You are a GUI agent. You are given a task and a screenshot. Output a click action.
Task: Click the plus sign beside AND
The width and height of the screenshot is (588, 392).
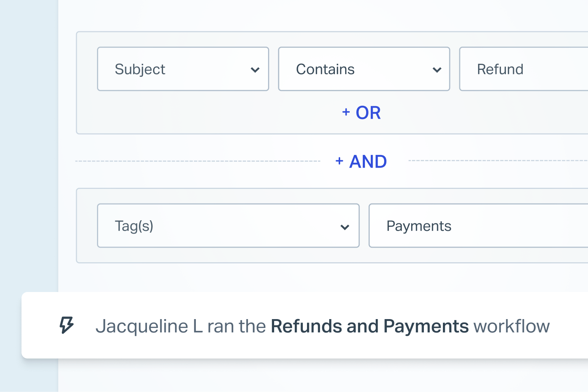339,161
